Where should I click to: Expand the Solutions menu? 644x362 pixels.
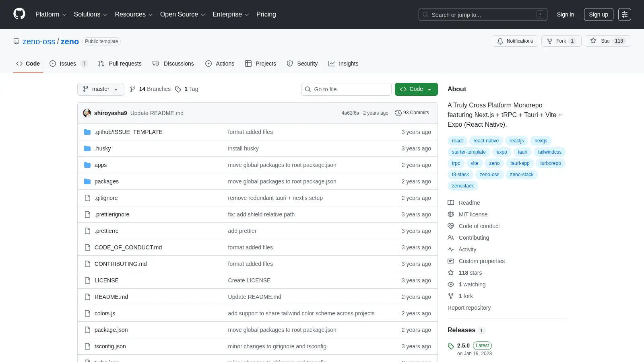91,14
